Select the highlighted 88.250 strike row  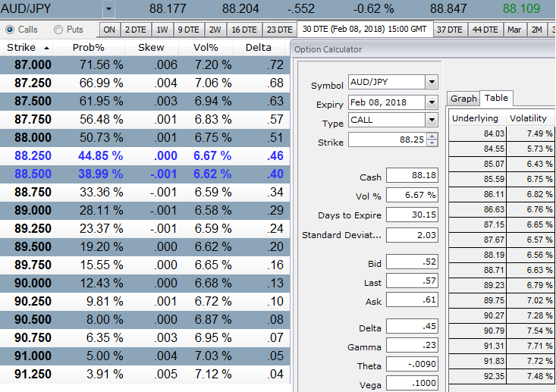[145, 156]
